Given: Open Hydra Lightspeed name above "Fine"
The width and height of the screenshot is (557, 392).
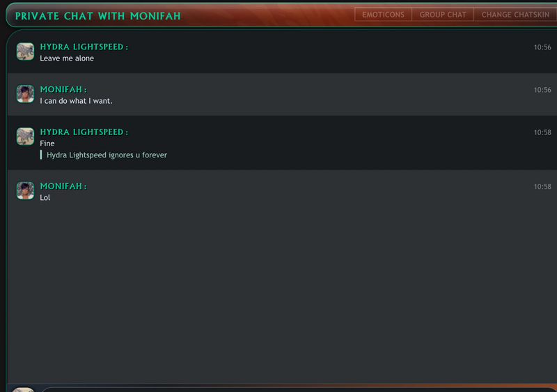Looking at the screenshot, I should [x=84, y=132].
